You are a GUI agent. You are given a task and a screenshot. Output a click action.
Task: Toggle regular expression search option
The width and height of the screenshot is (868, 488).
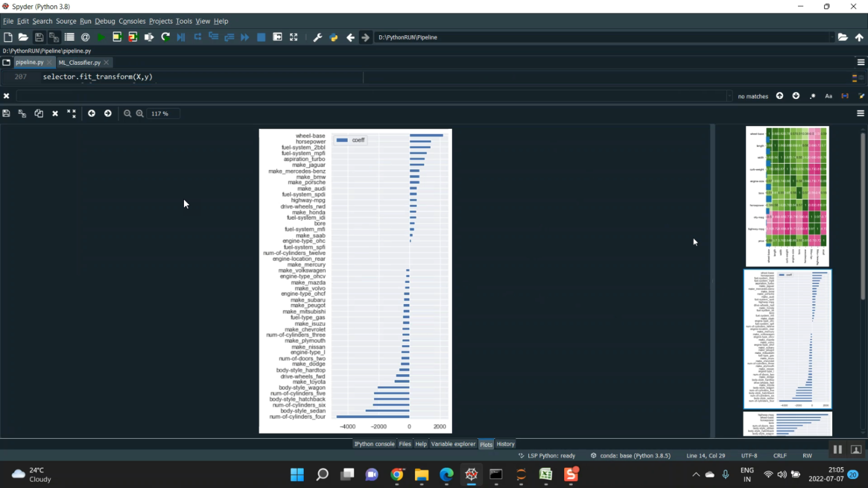[812, 96]
